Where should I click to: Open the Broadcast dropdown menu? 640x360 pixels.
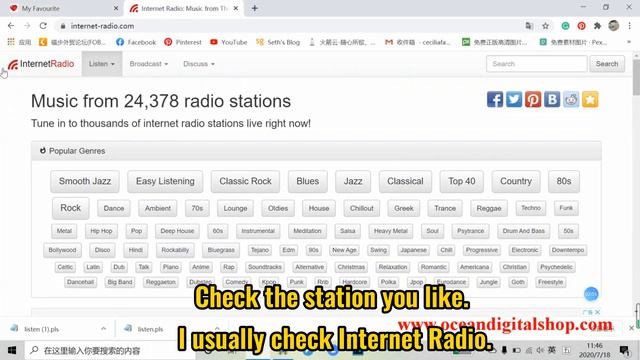tap(149, 64)
